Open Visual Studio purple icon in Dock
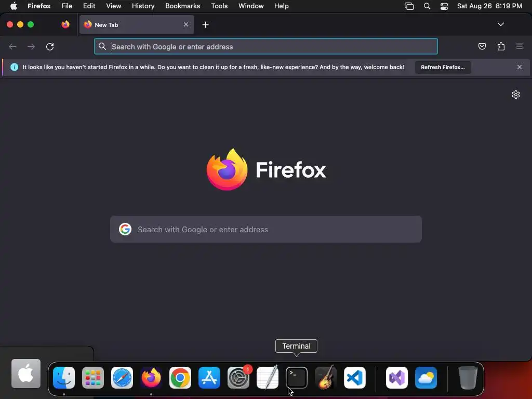Screen dimensions: 532x399 (x=397, y=377)
